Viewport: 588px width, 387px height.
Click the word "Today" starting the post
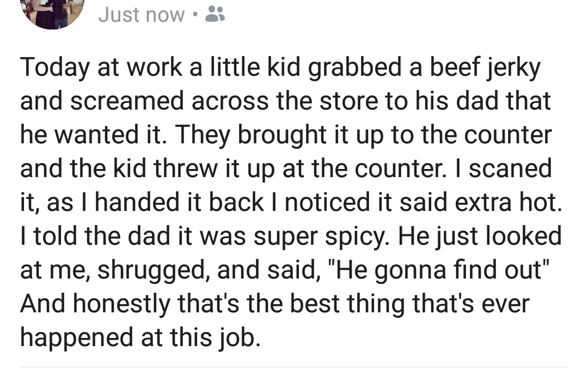point(54,68)
